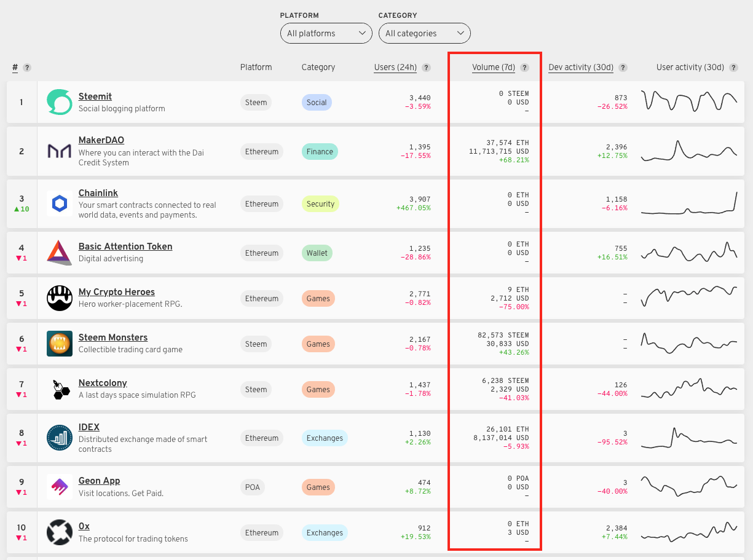Open the Steem Monsters logo
753x560 pixels.
60,344
